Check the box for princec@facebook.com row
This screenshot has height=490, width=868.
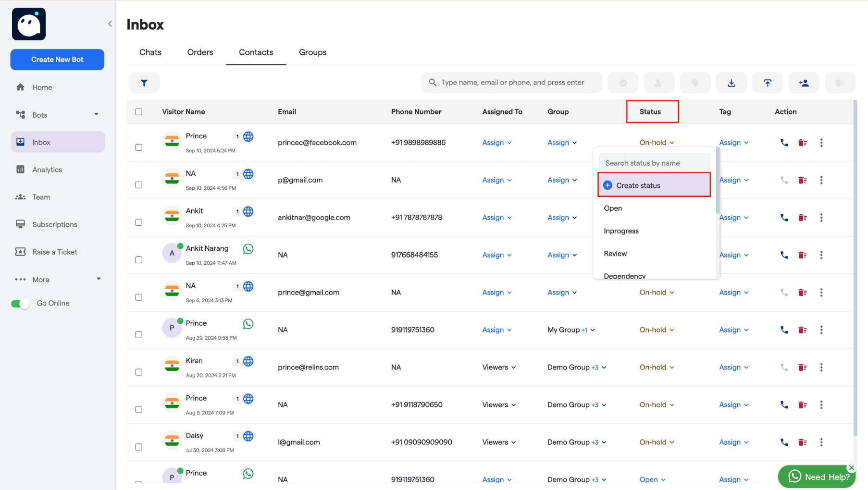(x=139, y=147)
